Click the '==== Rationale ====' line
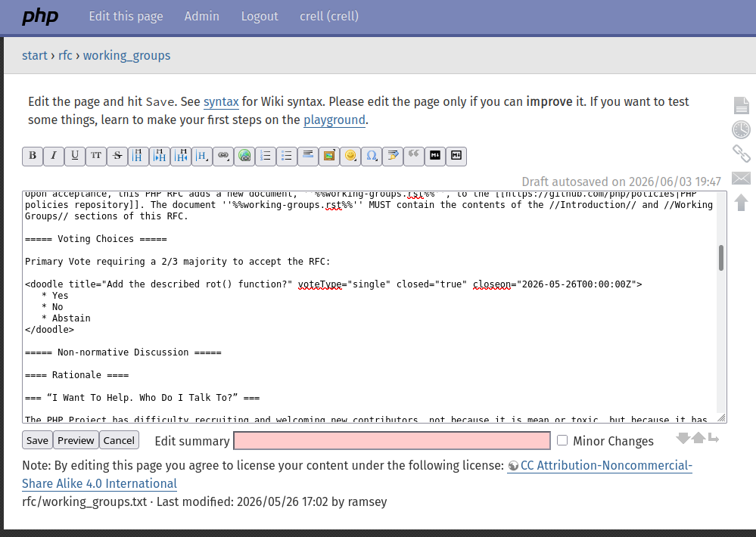Image resolution: width=756 pixels, height=537 pixels. click(x=76, y=375)
